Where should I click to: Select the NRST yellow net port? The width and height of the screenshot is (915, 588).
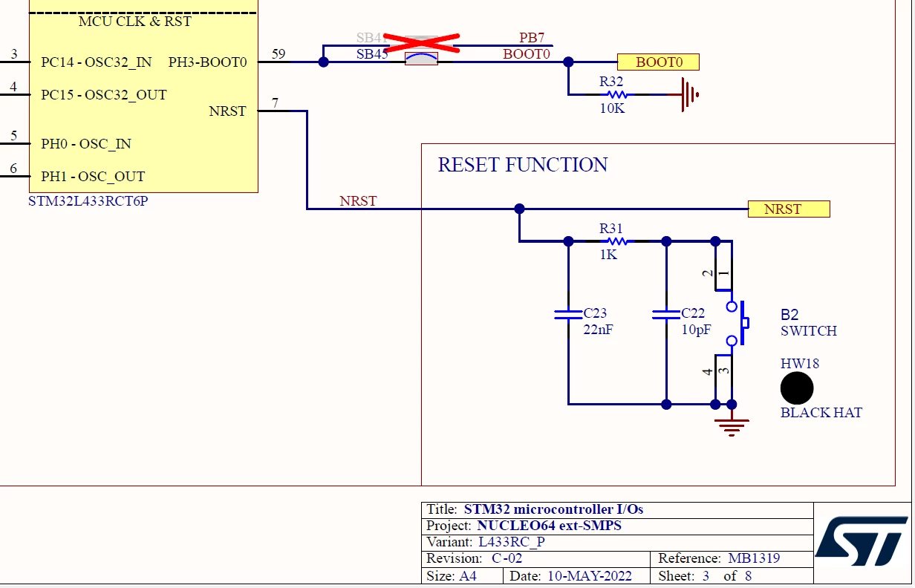pyautogui.click(x=789, y=209)
